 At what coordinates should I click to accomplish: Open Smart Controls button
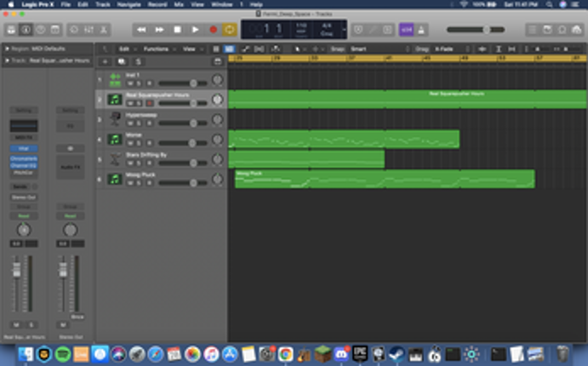[74, 30]
